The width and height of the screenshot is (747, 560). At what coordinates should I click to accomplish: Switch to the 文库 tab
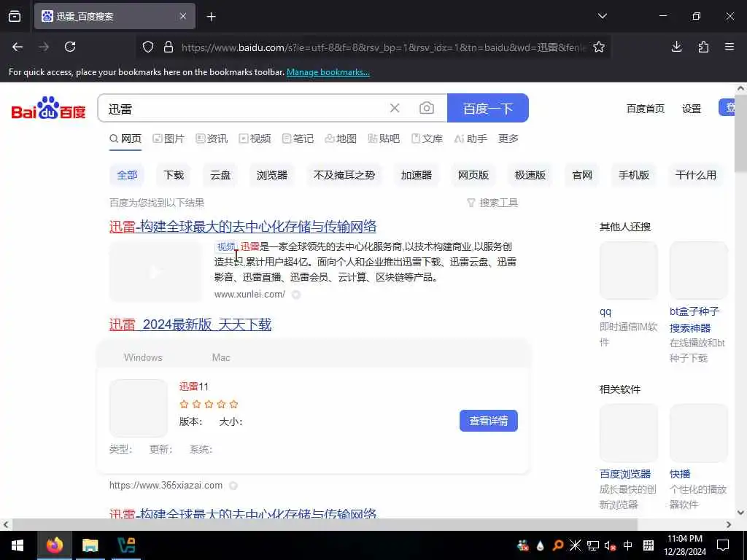[x=427, y=139]
